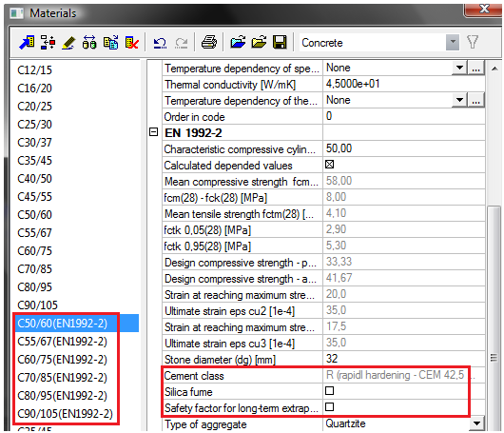
Task: Collapse the EN 1992-2 property group
Action: click(154, 132)
